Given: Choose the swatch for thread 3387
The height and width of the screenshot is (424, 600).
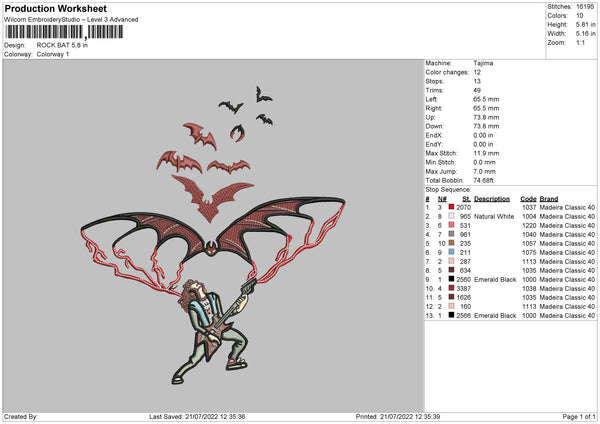Looking at the screenshot, I should [x=452, y=288].
